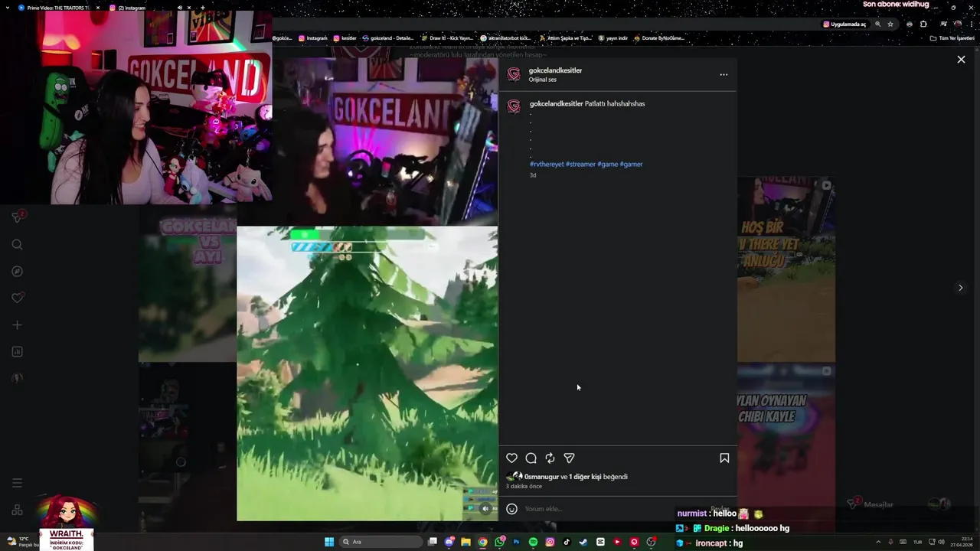
Task: Show hidden system tray icons chevron
Action: click(x=878, y=542)
